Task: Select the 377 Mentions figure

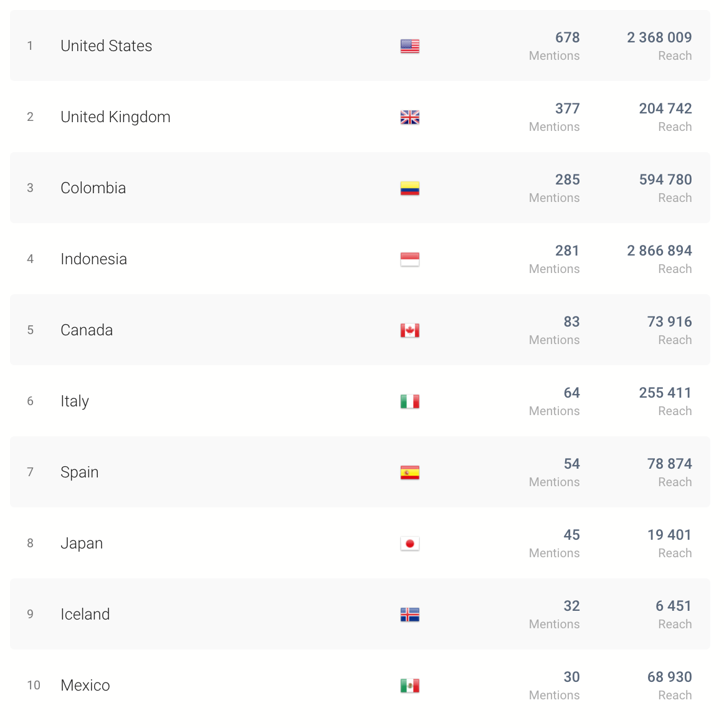Action: (567, 108)
